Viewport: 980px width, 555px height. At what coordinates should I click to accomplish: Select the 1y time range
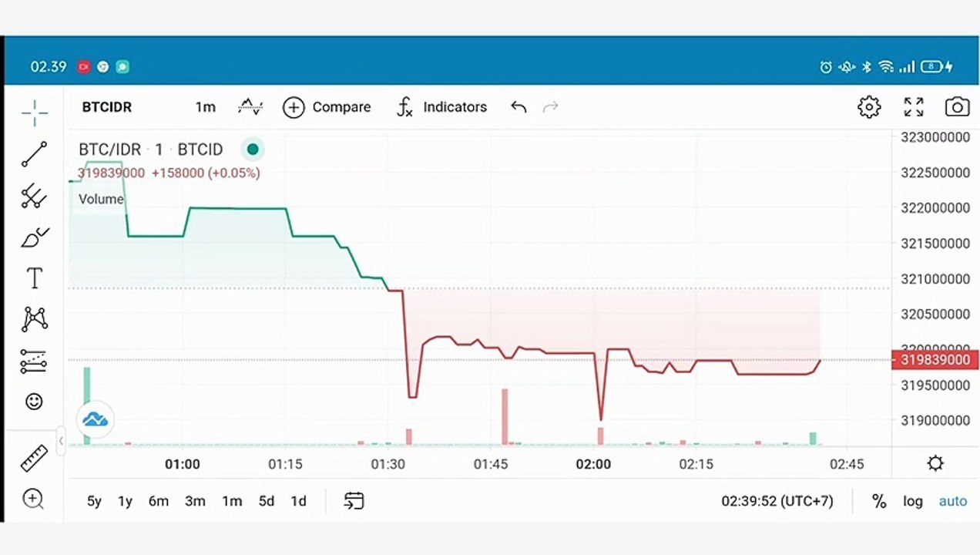point(125,501)
